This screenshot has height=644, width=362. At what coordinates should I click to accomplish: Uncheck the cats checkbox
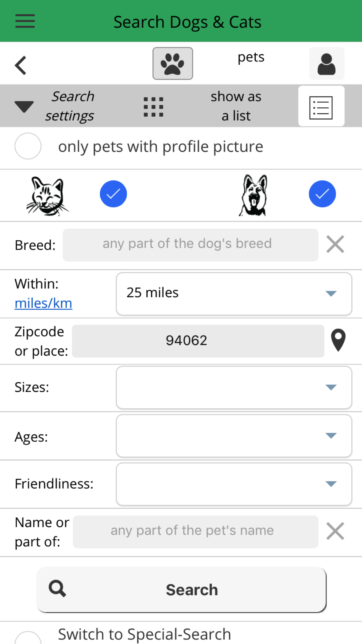[113, 194]
